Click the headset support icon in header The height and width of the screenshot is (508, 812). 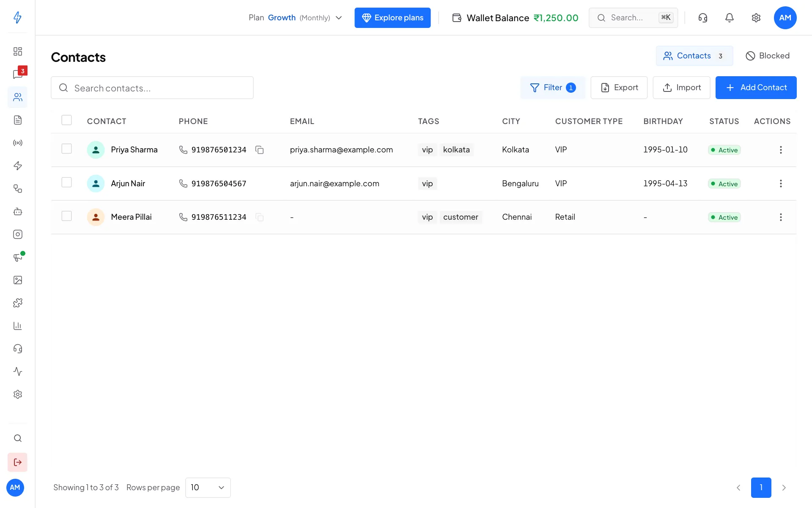click(702, 18)
